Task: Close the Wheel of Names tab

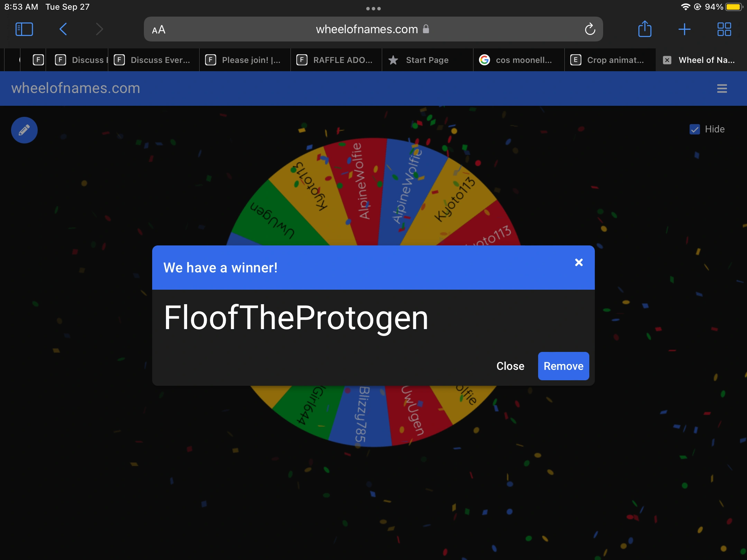Action: (667, 60)
